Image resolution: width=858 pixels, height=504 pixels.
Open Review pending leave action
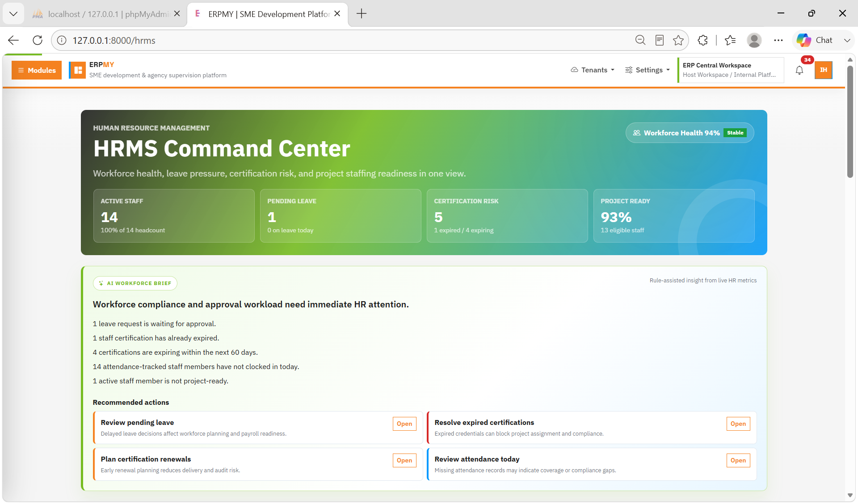click(x=404, y=424)
